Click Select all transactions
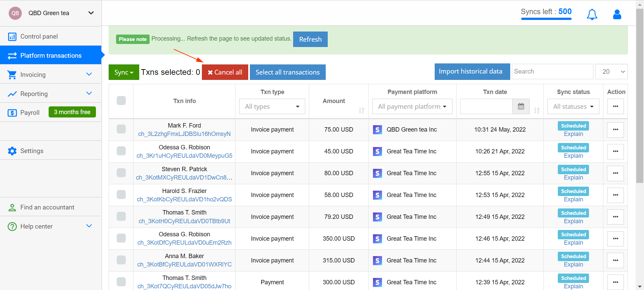This screenshot has height=290, width=644. click(287, 72)
